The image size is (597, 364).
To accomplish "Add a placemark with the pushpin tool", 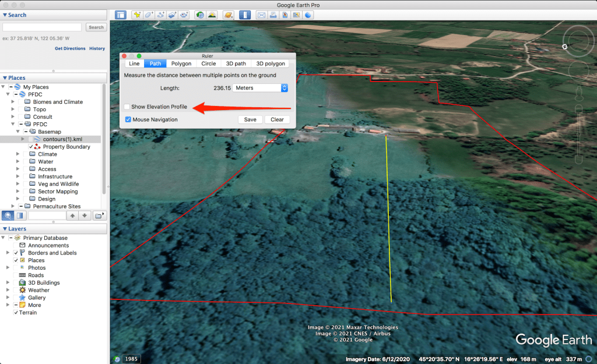I will click(137, 15).
